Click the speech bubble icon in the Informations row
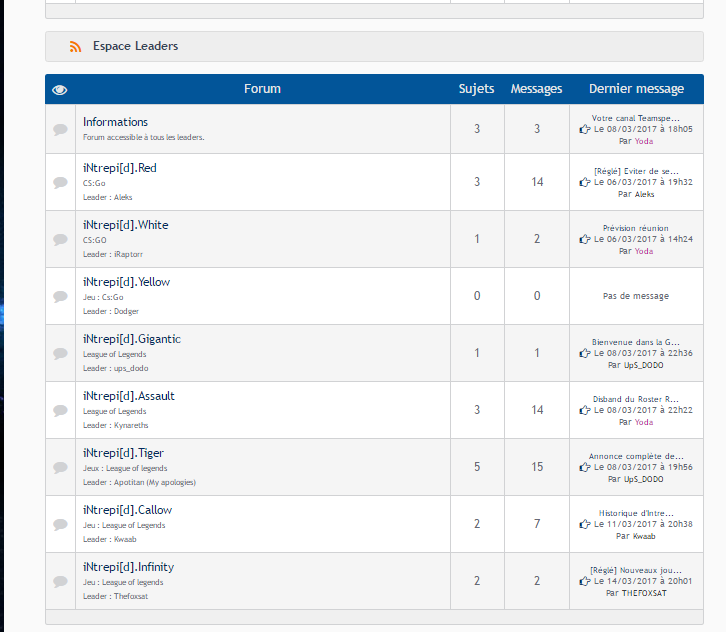Screen dimensions: 726x632 pos(60,130)
